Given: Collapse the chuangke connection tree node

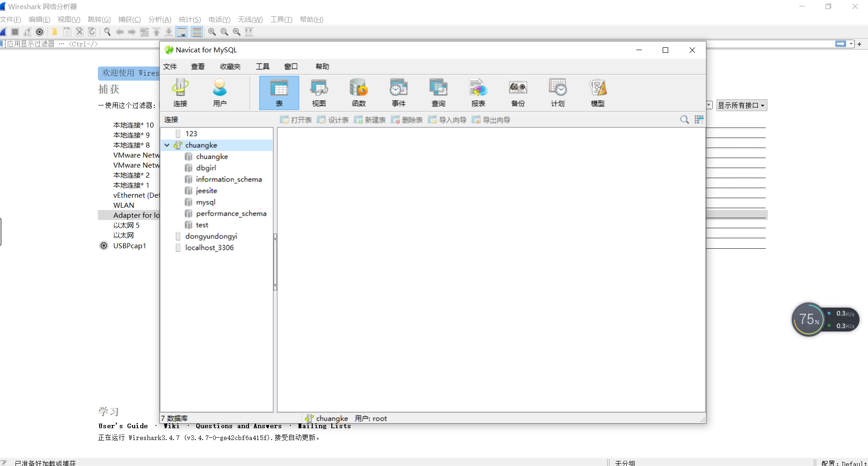Looking at the screenshot, I should point(167,145).
